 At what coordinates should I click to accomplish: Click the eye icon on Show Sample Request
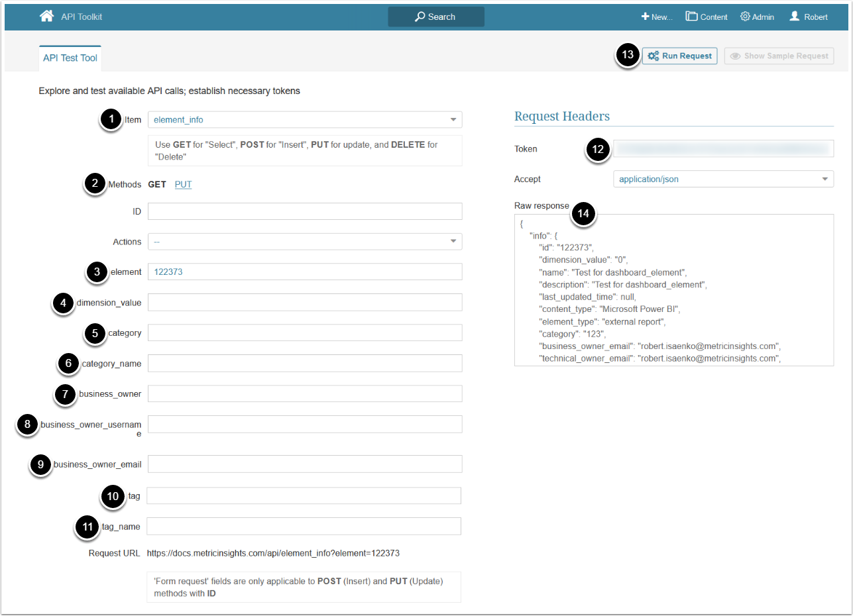(x=735, y=56)
